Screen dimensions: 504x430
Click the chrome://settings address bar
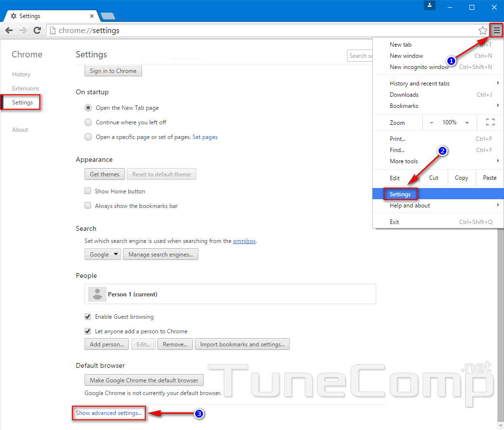click(262, 31)
